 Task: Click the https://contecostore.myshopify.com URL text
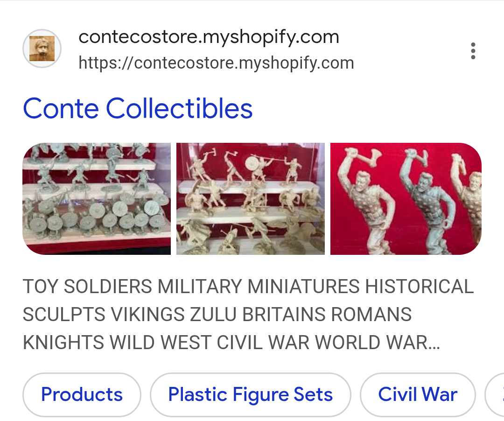point(217,63)
